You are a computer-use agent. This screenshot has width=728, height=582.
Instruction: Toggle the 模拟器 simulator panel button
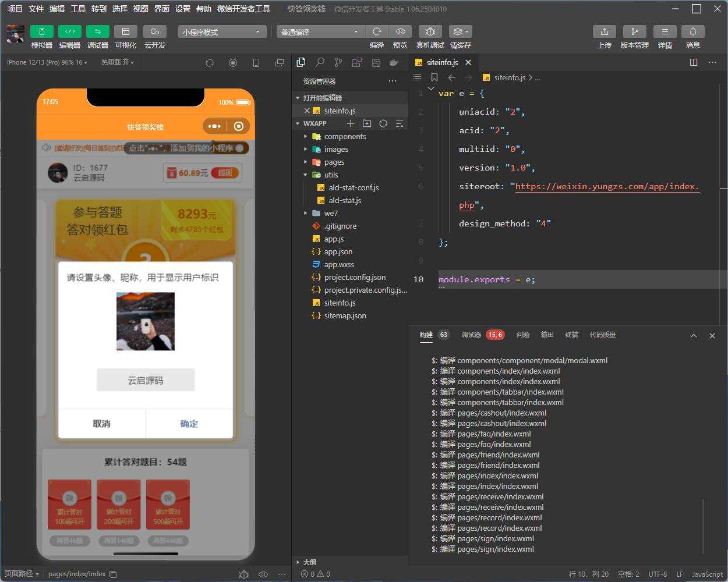(x=42, y=31)
